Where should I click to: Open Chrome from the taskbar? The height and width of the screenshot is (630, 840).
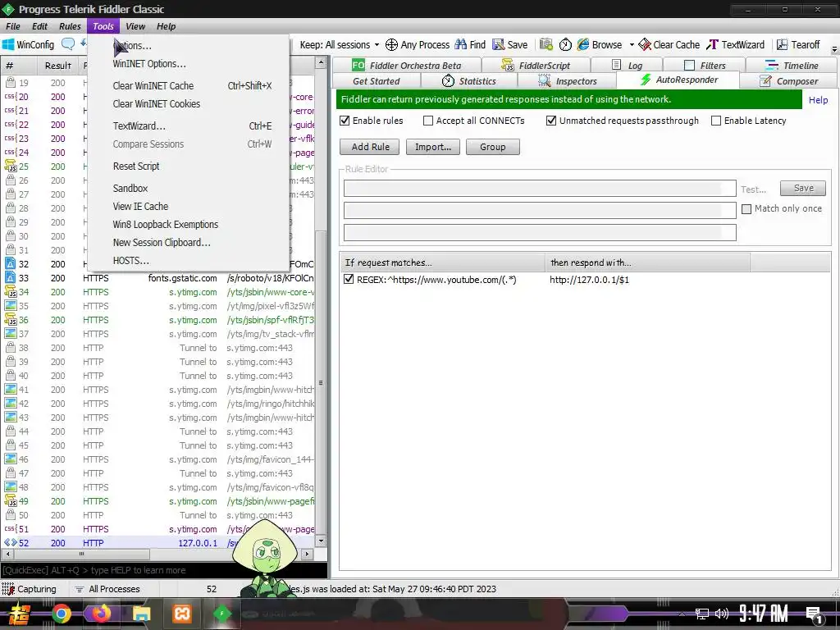62,614
